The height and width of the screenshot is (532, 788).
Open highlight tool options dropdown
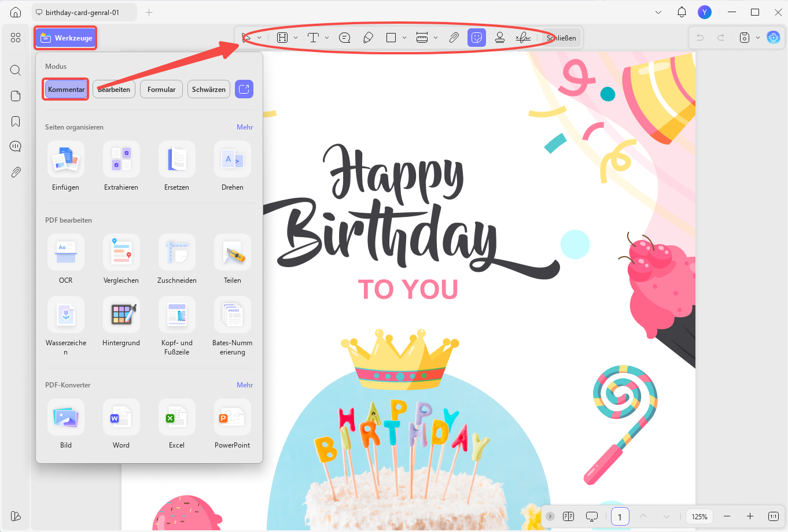click(x=296, y=38)
